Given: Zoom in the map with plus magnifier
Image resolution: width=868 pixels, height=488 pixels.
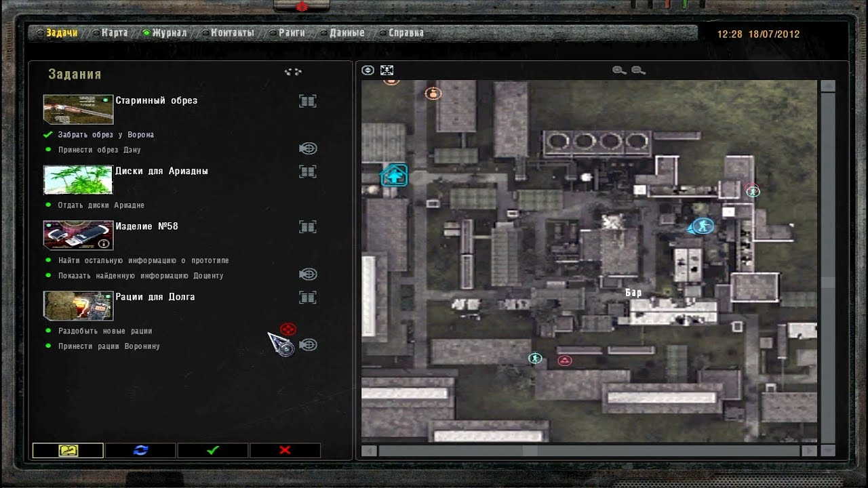Looking at the screenshot, I should (x=619, y=70).
